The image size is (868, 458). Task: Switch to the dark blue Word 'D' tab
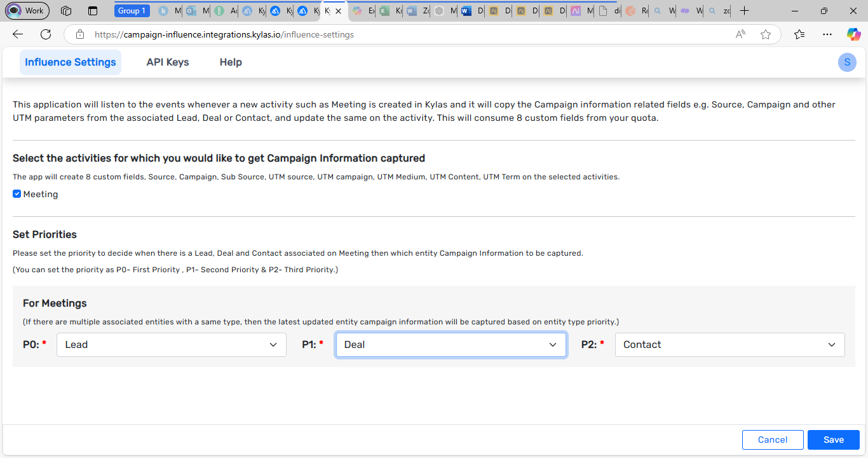471,11
